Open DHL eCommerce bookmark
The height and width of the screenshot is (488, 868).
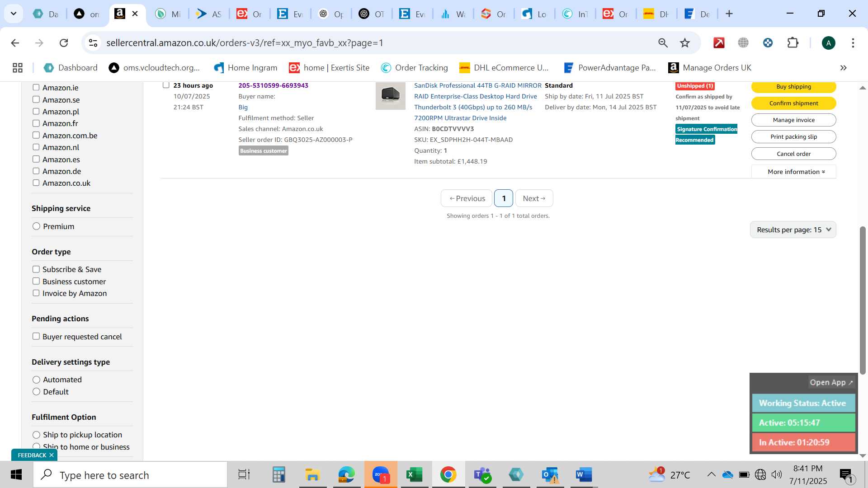pos(504,68)
